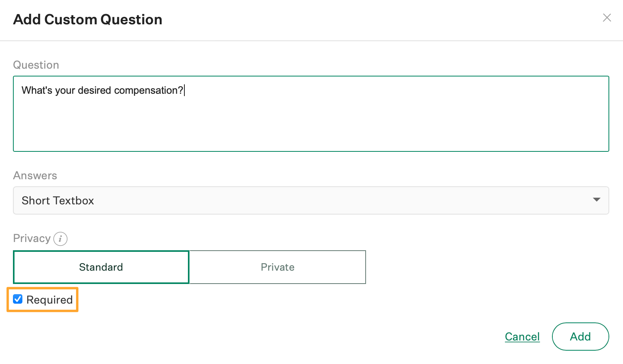Open the Short Textbox answer type dropdown
This screenshot has width=623, height=364.
pos(311,200)
